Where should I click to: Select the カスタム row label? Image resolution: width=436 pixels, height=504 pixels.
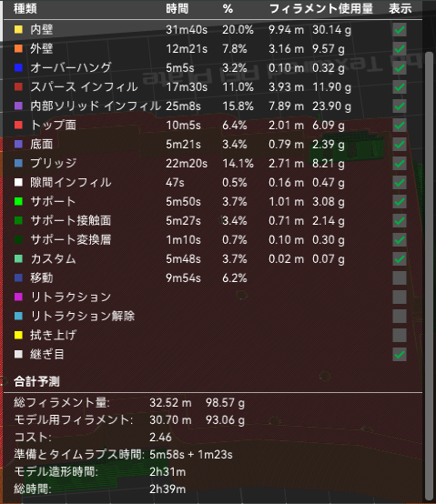pos(53,258)
